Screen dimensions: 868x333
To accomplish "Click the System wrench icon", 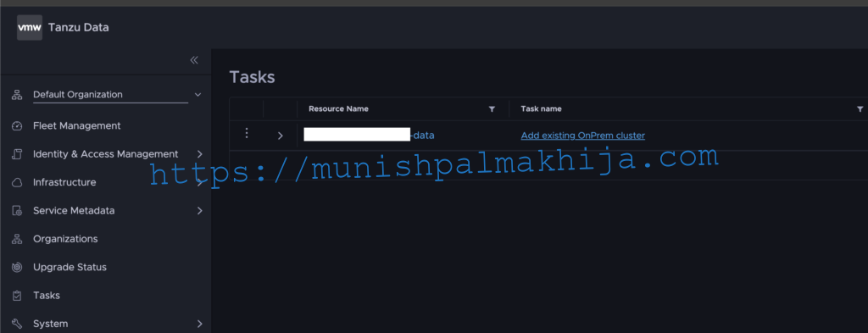I will point(17,324).
